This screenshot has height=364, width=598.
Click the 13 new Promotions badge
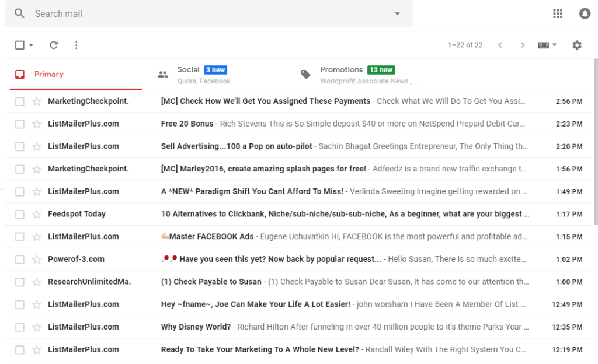coord(381,70)
